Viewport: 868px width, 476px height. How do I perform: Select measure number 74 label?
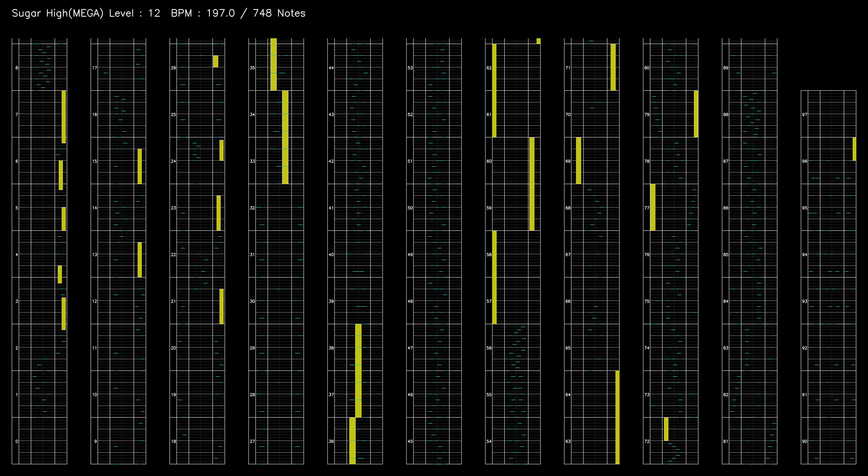click(647, 348)
